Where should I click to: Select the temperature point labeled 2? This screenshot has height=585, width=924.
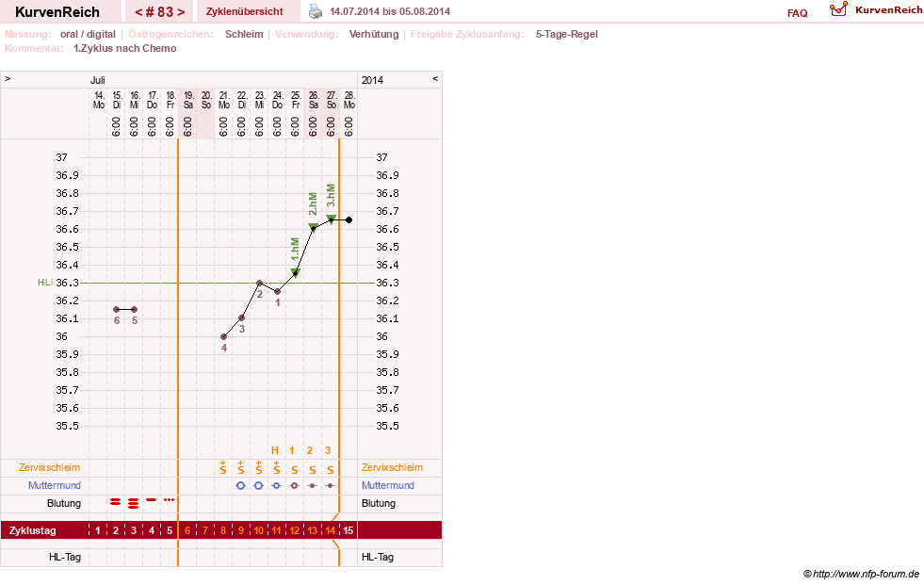coord(259,284)
